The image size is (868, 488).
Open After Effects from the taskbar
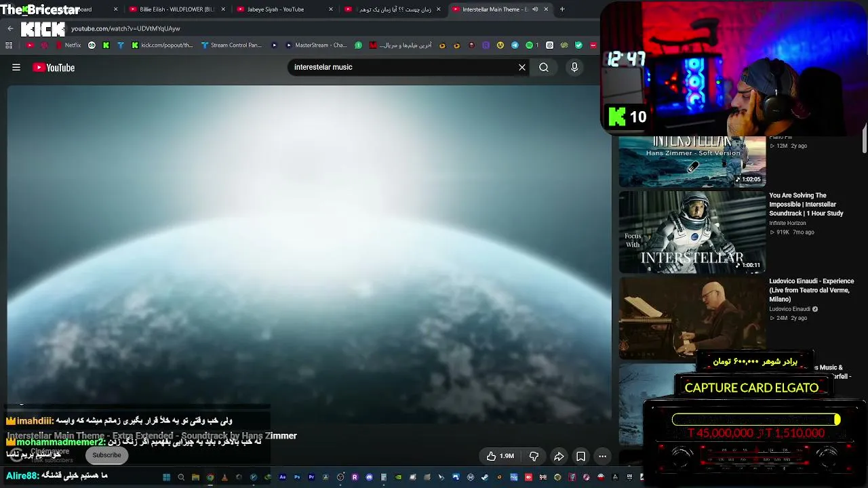(283, 477)
